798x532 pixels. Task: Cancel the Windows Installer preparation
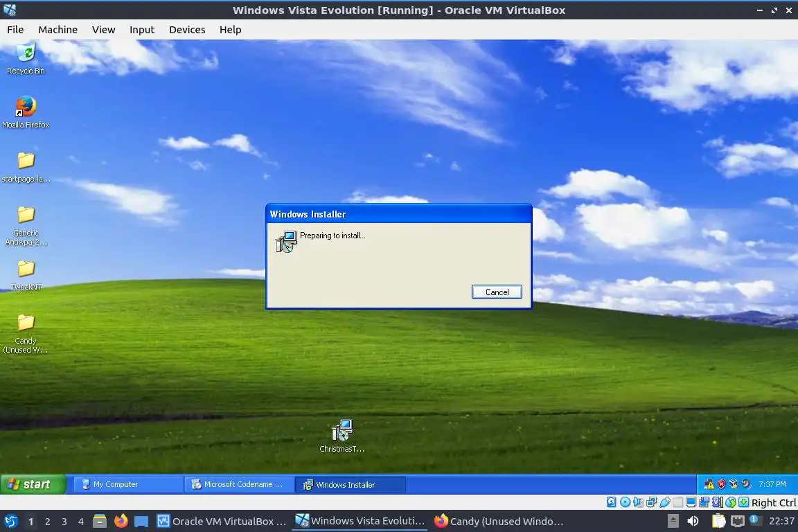click(497, 292)
